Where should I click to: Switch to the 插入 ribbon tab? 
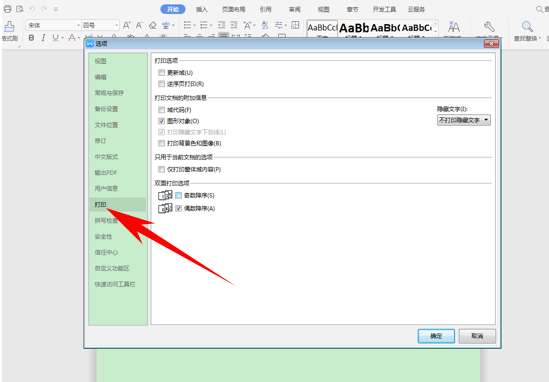[201, 9]
